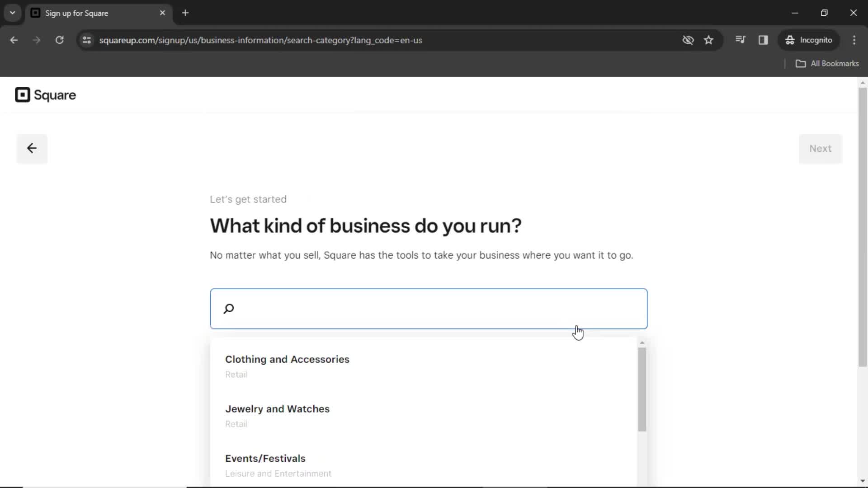
Task: Click the browser back navigation arrow
Action: [14, 40]
